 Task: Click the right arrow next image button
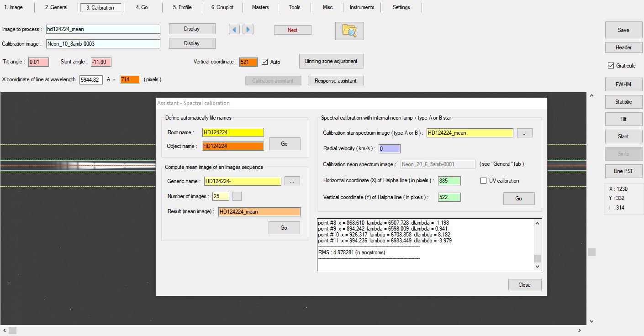tap(248, 30)
